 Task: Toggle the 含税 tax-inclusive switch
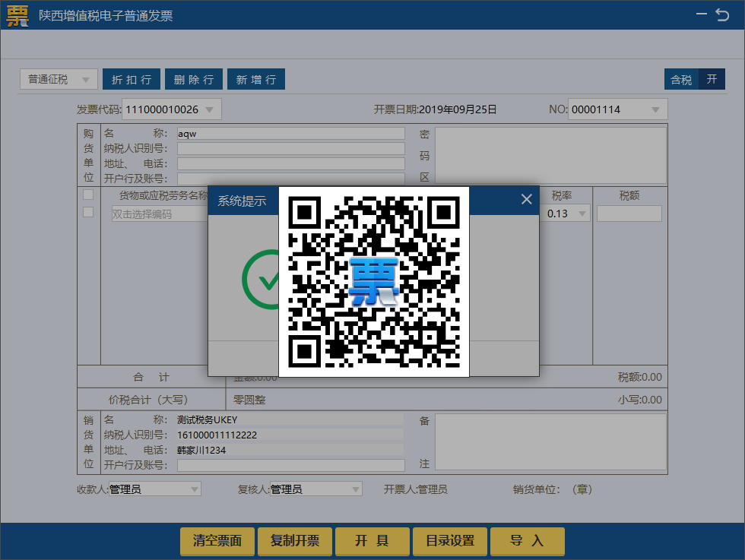680,79
